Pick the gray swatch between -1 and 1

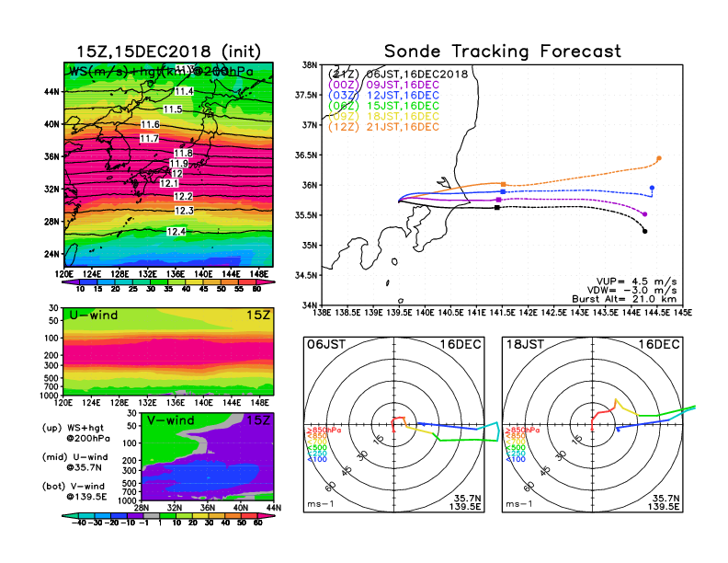(x=152, y=515)
